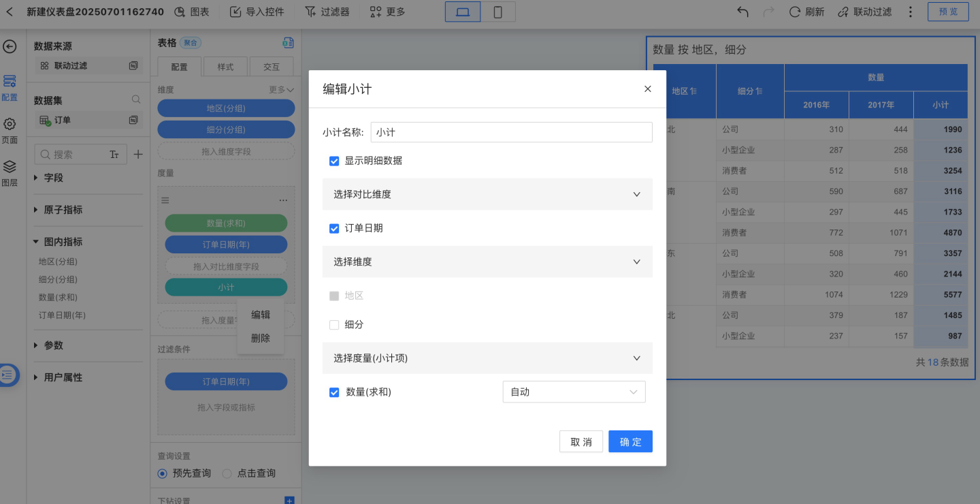Open the three-dot more options menu in toolbar

click(x=911, y=12)
